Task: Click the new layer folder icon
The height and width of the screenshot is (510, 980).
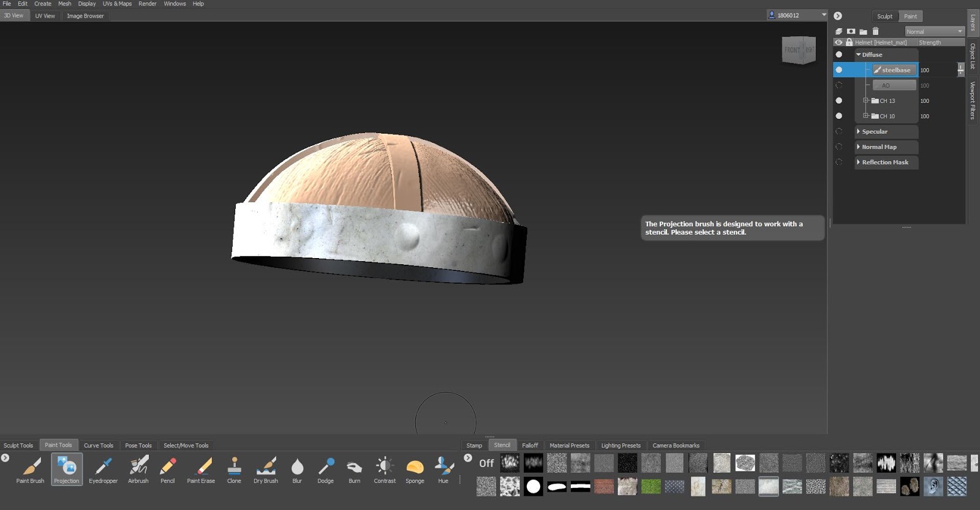Action: point(863,31)
